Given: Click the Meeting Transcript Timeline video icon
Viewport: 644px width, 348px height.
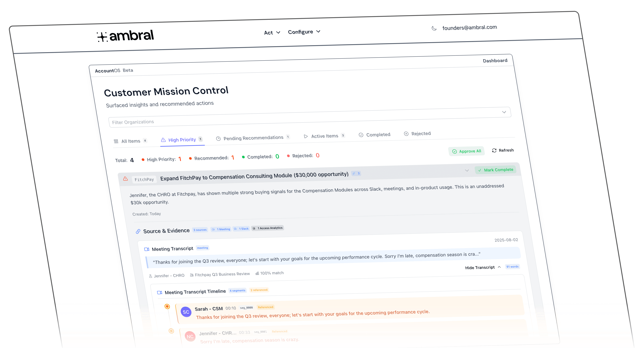Looking at the screenshot, I should [159, 292].
